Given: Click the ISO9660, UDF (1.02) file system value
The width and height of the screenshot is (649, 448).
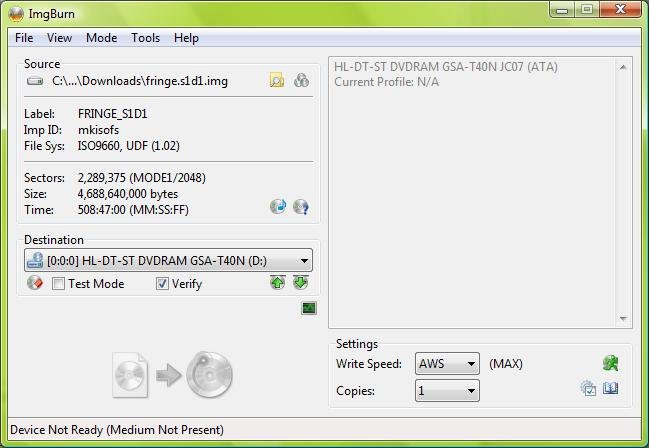Looking at the screenshot, I should pyautogui.click(x=129, y=146).
